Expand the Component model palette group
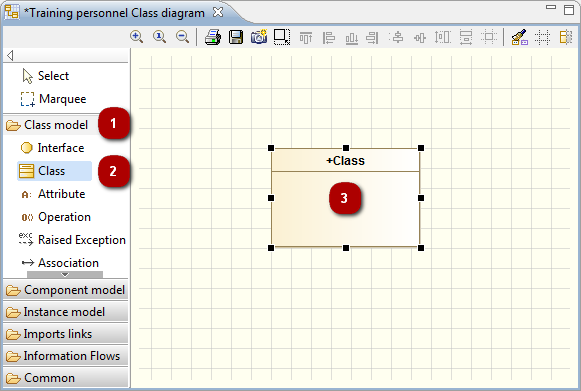Image resolution: width=581 pixels, height=391 pixels. [x=66, y=290]
